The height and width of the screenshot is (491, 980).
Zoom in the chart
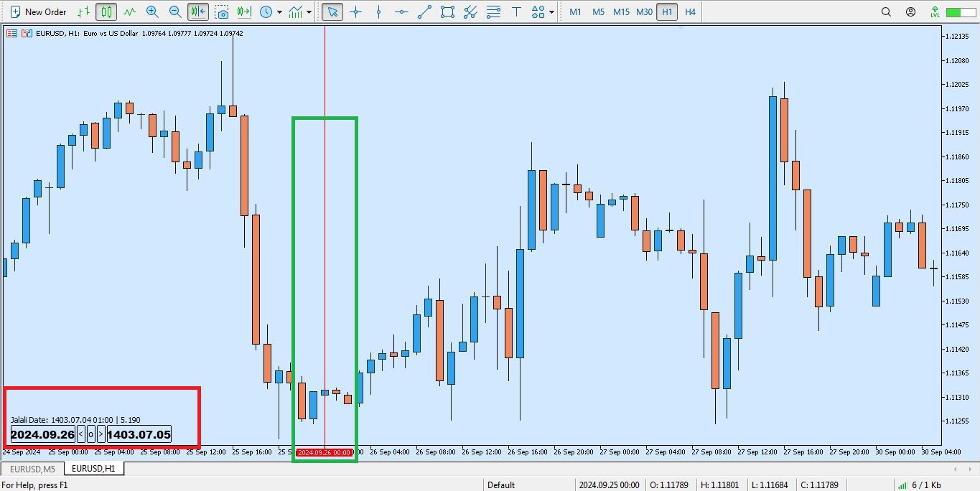152,11
